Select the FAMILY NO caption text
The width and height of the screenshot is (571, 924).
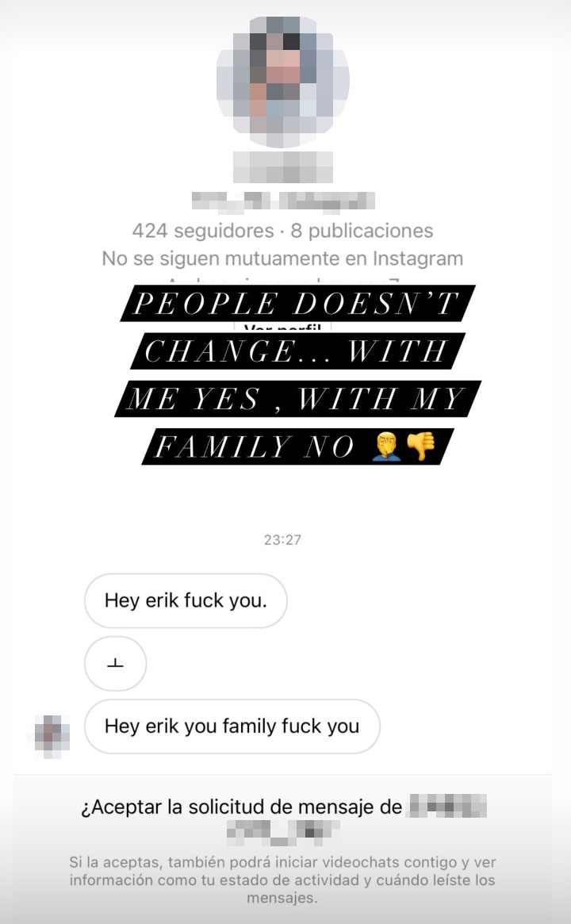pyautogui.click(x=255, y=447)
